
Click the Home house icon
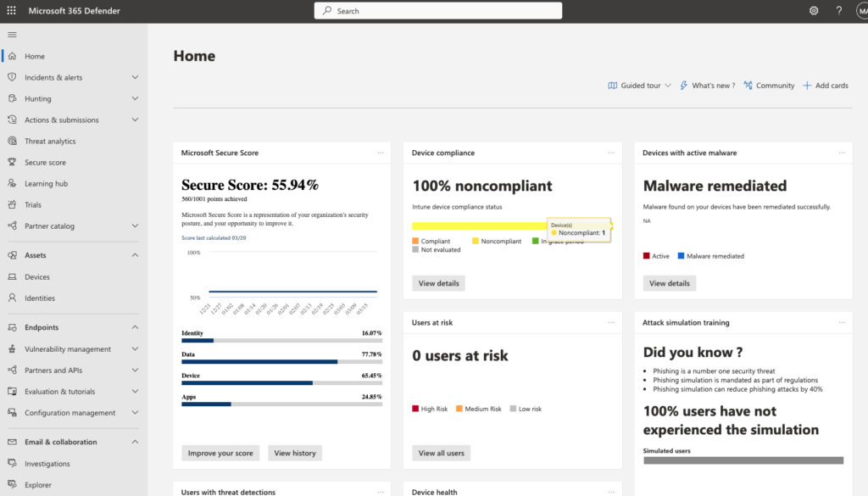pos(12,56)
